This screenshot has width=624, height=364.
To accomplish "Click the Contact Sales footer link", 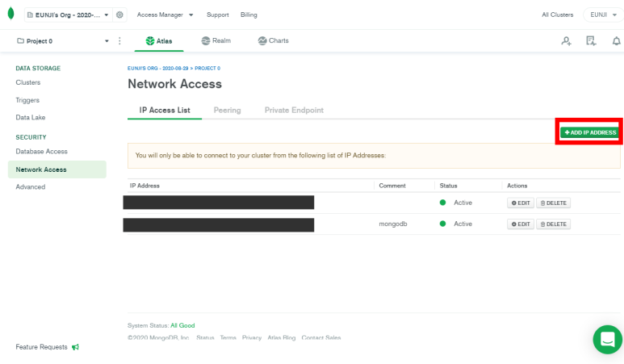I will point(321,337).
